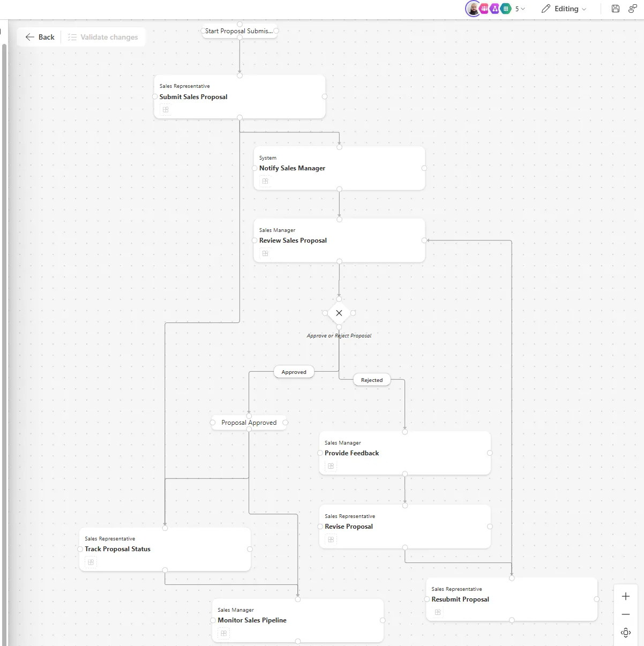Click the green collaborator avatar icon

pos(506,9)
